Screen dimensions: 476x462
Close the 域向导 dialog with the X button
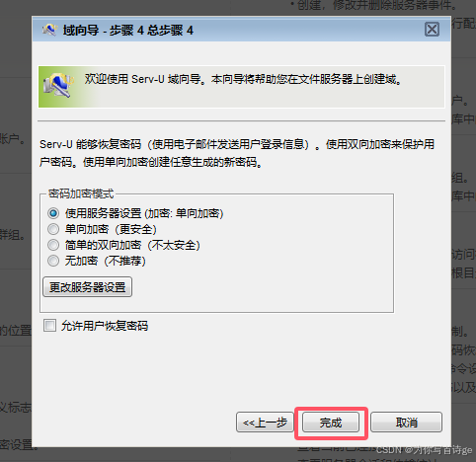432,30
